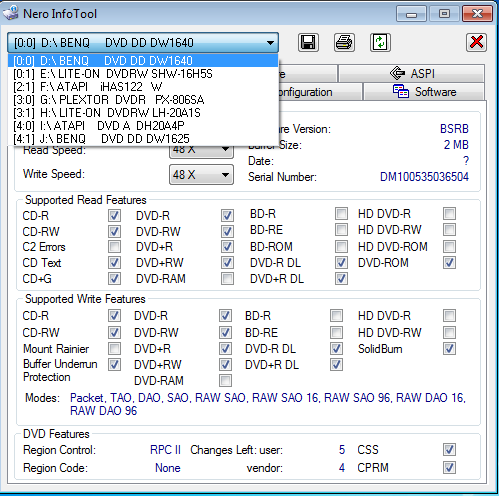Viewport: 499px width, 496px height.
Task: Collapse the drive selection dropdown arrow
Action: click(x=270, y=43)
